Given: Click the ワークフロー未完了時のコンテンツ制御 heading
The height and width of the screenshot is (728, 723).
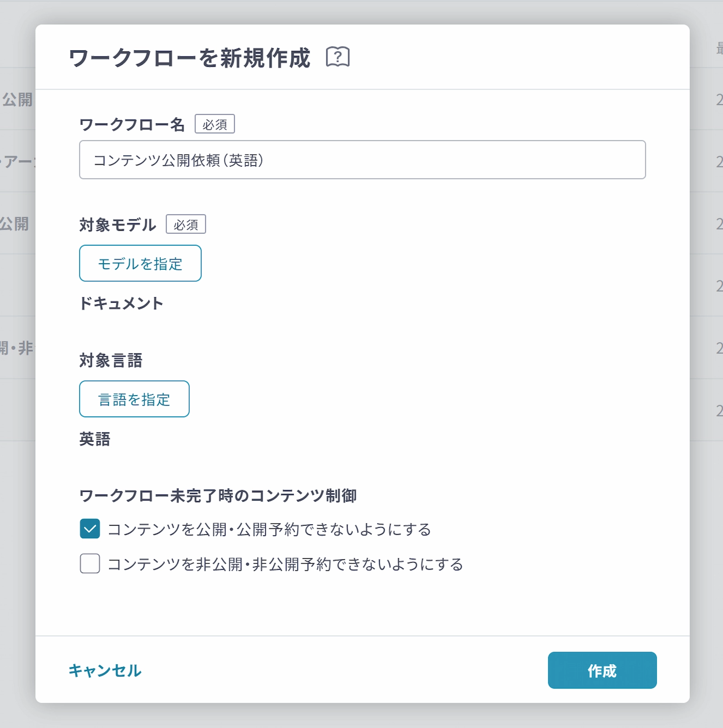Looking at the screenshot, I should (x=218, y=495).
